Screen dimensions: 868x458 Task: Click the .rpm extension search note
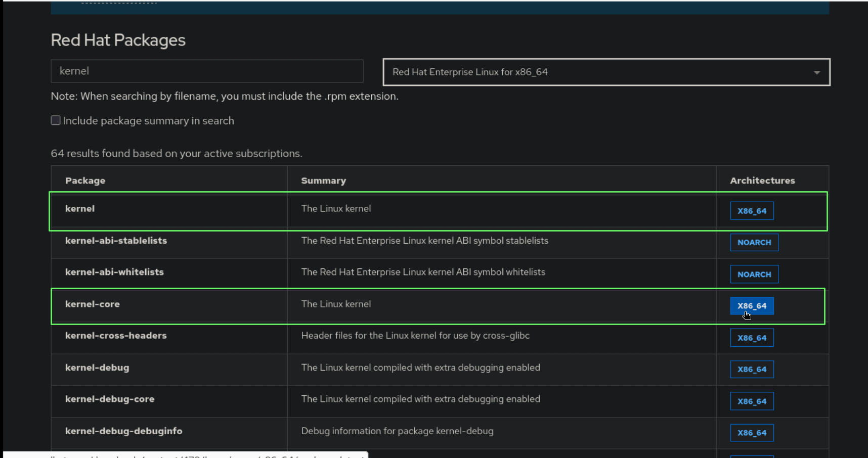(225, 96)
